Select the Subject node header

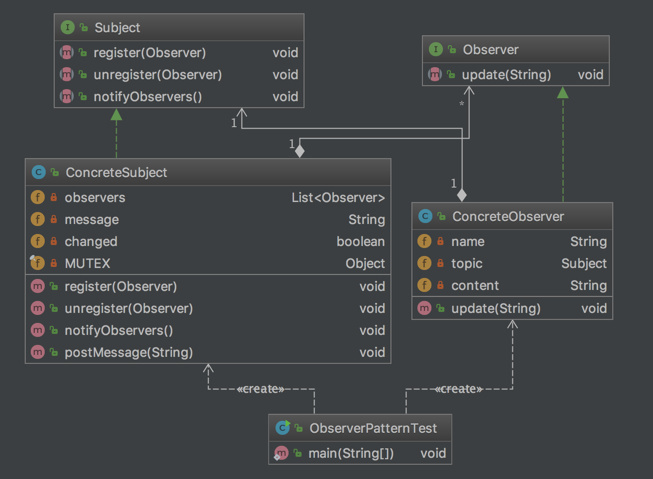point(117,28)
